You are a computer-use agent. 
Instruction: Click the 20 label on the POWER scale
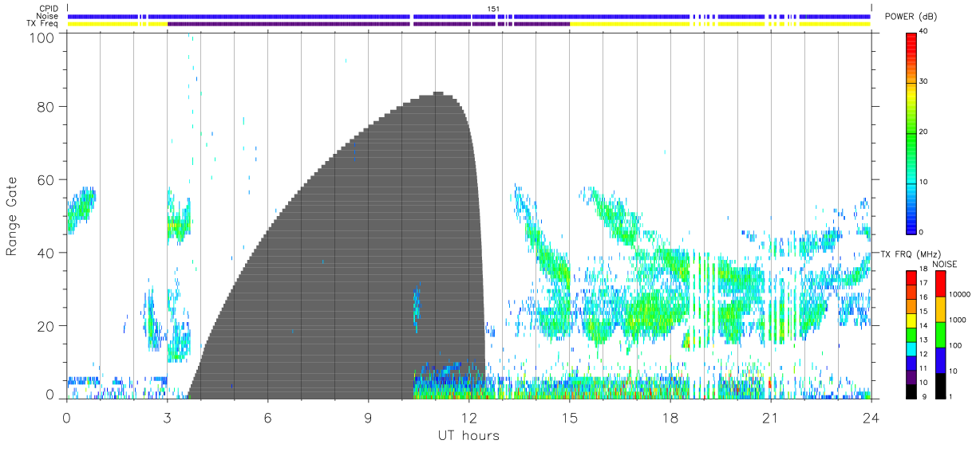924,132
